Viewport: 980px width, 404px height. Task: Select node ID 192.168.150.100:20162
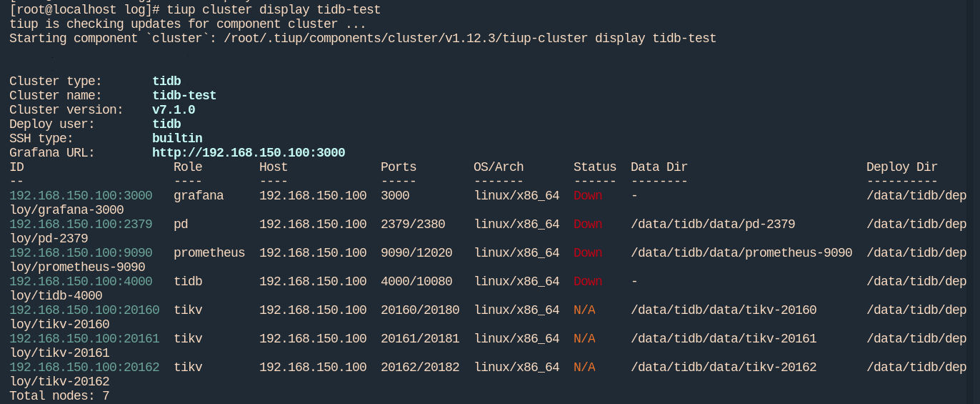click(84, 367)
